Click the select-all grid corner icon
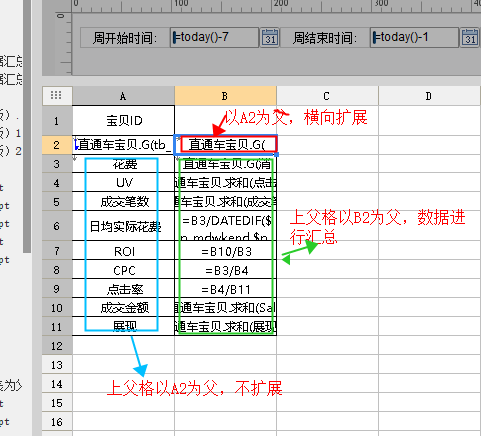481x436 pixels. (57, 96)
